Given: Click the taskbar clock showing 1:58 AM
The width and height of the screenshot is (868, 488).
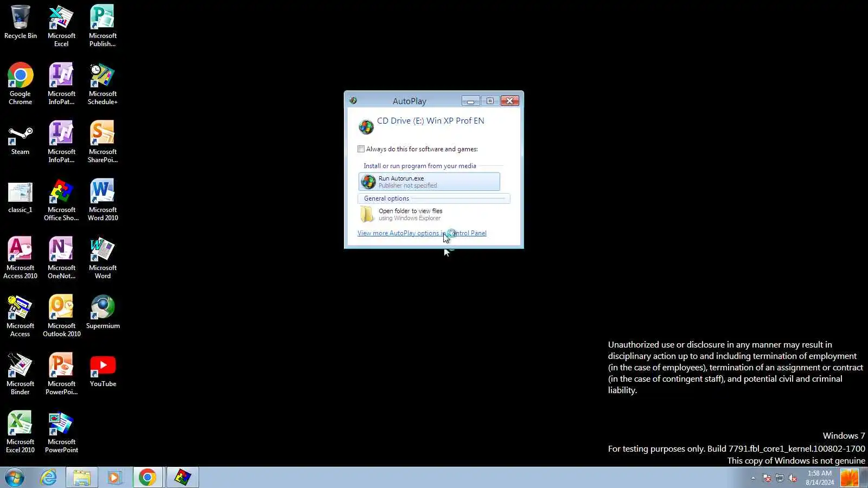Looking at the screenshot, I should point(820,478).
